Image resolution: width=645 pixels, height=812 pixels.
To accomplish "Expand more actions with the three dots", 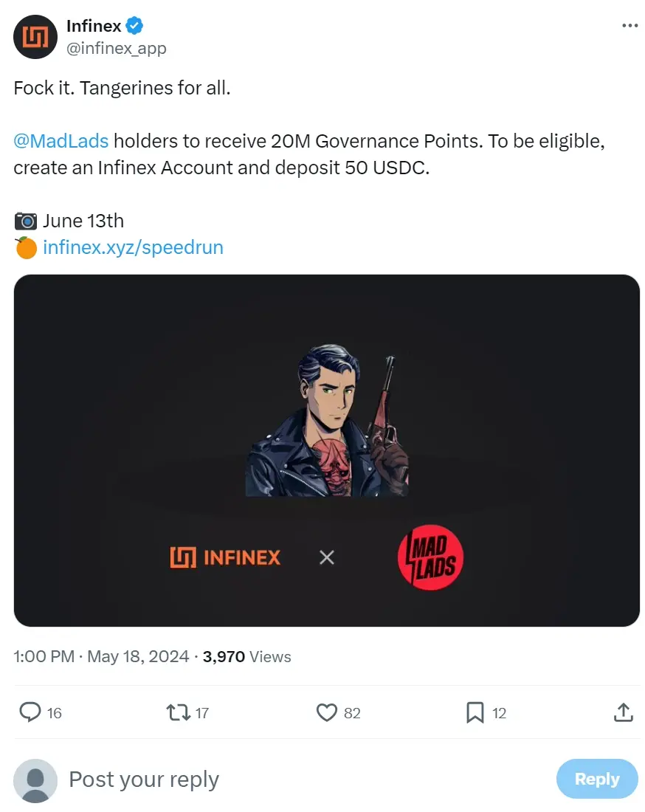I will click(630, 24).
